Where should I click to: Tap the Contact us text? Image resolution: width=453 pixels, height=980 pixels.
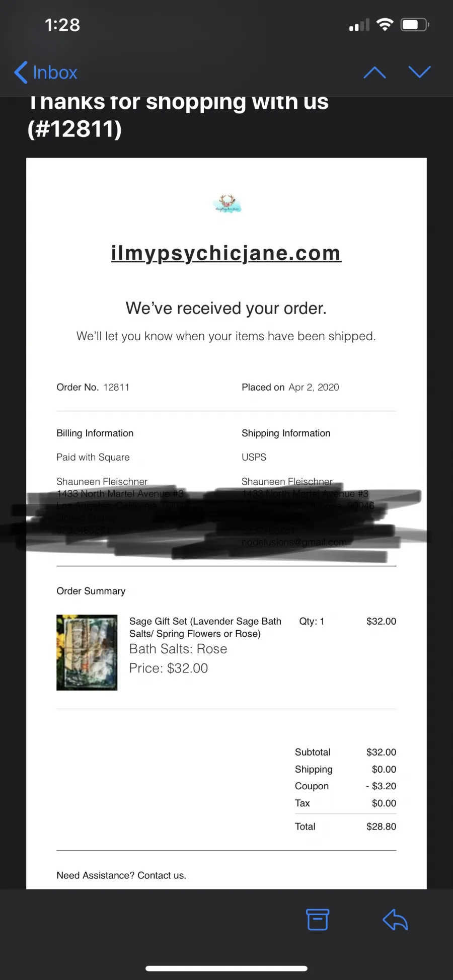[162, 875]
